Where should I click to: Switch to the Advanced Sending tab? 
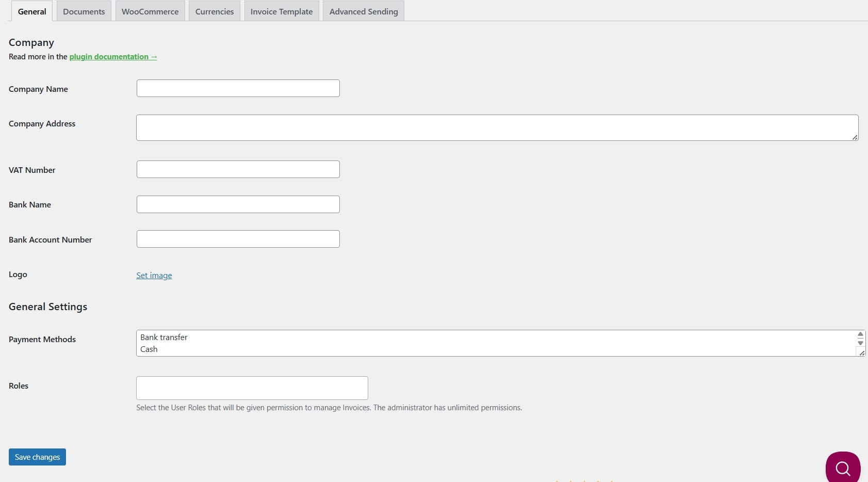pos(363,11)
